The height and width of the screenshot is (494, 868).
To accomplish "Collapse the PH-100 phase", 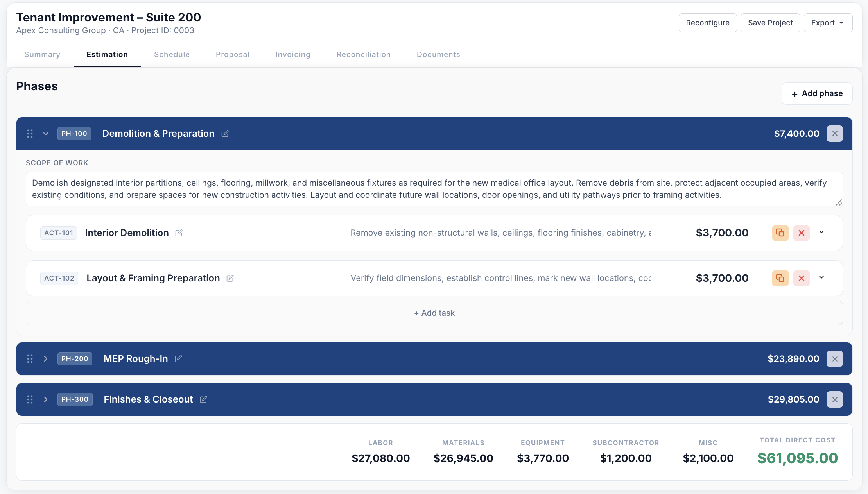I will [x=46, y=134].
